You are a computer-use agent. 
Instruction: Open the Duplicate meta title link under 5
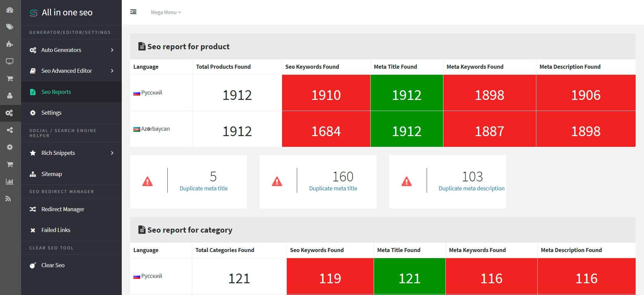click(x=204, y=188)
